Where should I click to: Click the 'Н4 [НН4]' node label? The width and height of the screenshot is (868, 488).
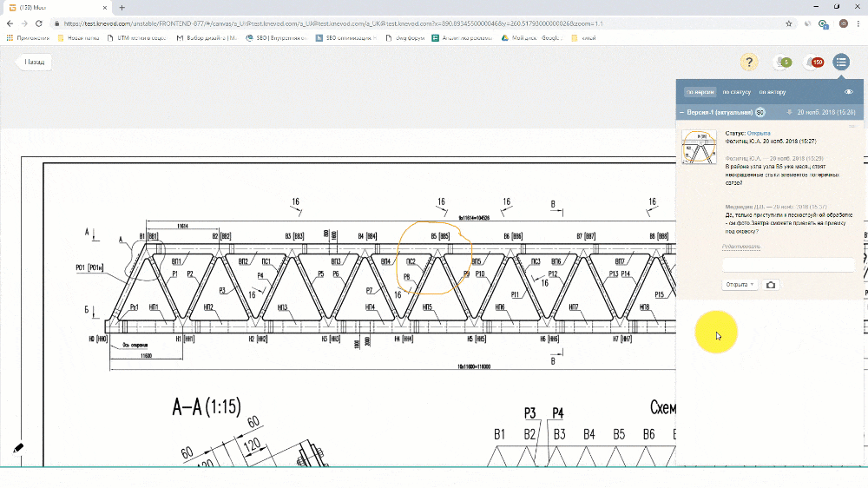coord(404,339)
